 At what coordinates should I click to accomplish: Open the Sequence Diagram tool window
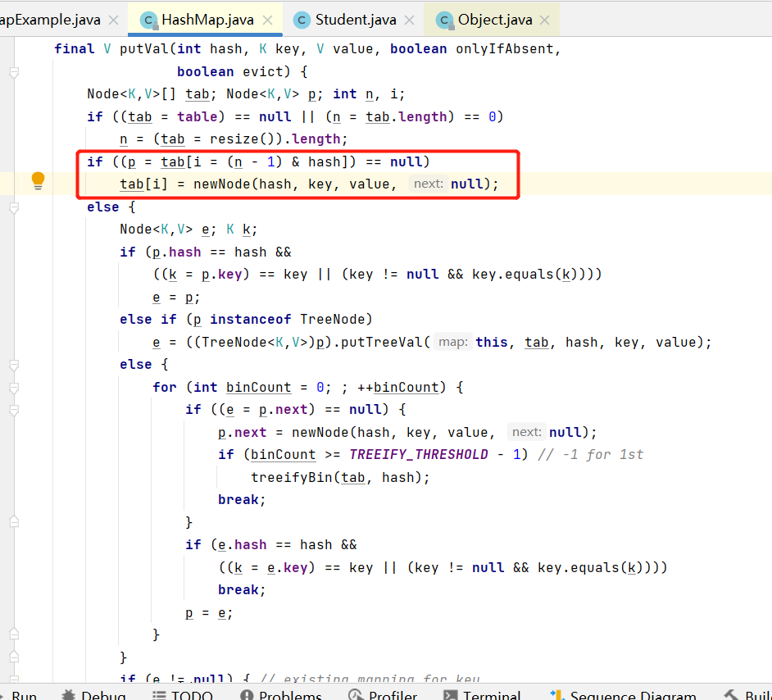tap(624, 695)
